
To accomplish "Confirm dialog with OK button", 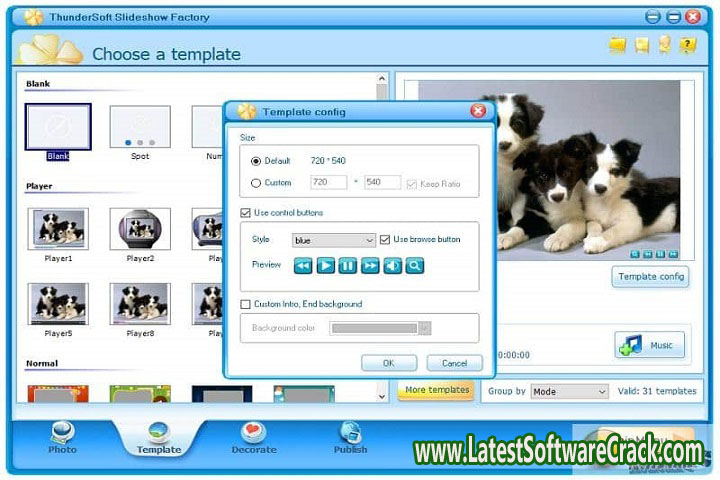I will tap(389, 363).
